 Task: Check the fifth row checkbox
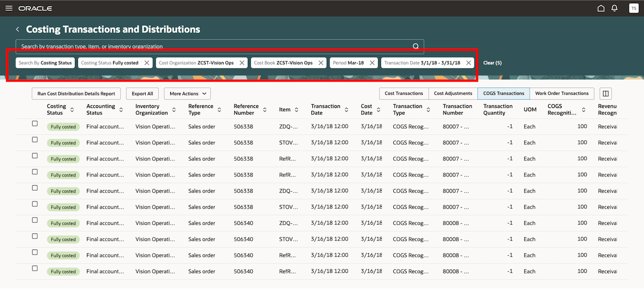coord(34,188)
